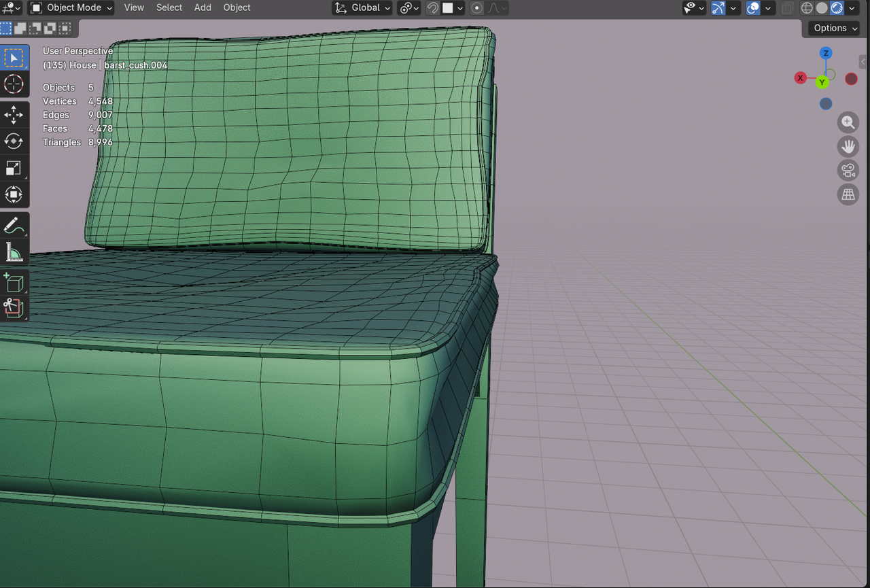Screen dimensions: 870x588
Task: Select the red cube tool below Add Cube
Action: point(14,309)
